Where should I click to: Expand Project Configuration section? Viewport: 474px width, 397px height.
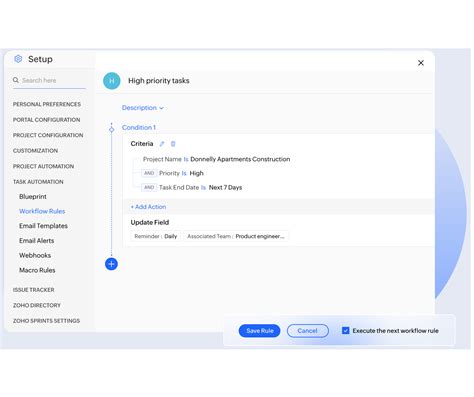[48, 135]
